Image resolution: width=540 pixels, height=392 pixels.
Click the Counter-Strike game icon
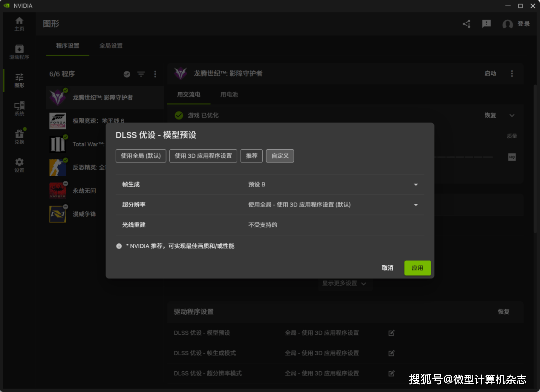pos(58,168)
